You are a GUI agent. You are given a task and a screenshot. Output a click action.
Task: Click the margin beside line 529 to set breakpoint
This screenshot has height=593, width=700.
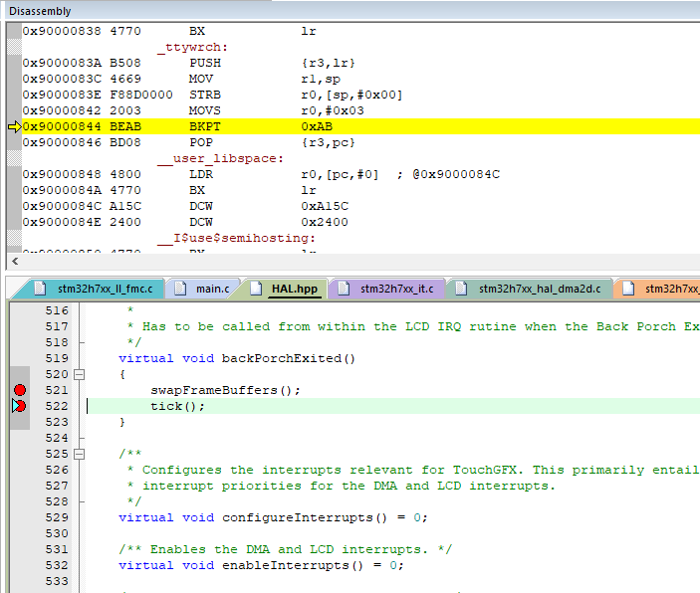[x=19, y=517]
